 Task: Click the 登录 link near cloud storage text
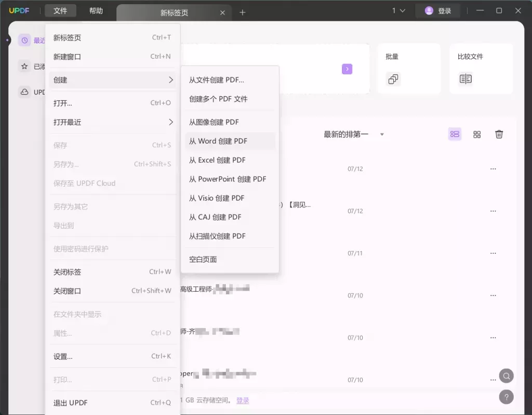tap(243, 400)
